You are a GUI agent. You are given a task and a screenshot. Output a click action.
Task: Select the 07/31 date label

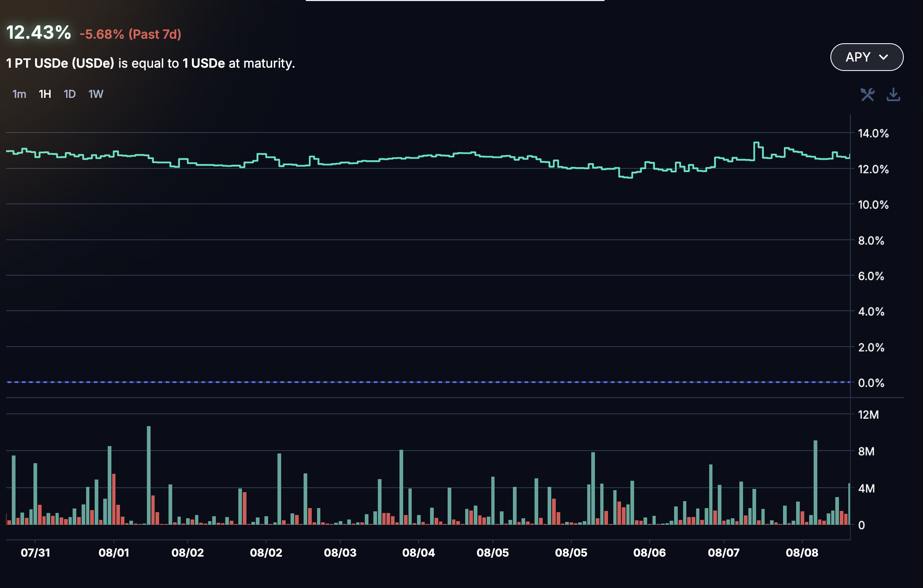(35, 553)
